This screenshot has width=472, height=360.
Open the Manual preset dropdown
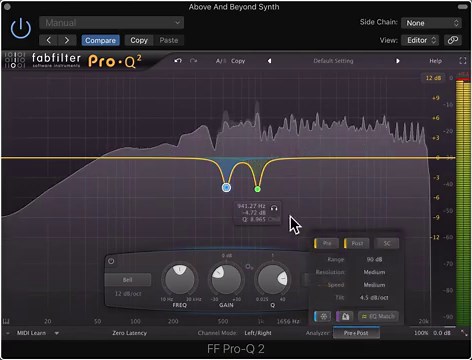(x=111, y=23)
